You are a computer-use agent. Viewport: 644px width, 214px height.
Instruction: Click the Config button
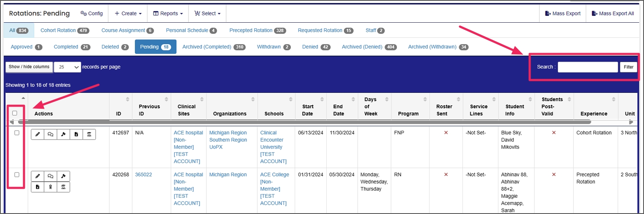[x=92, y=14]
